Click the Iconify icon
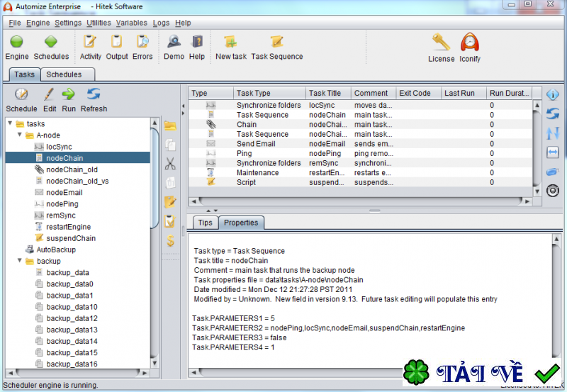The image size is (567, 392). (469, 44)
